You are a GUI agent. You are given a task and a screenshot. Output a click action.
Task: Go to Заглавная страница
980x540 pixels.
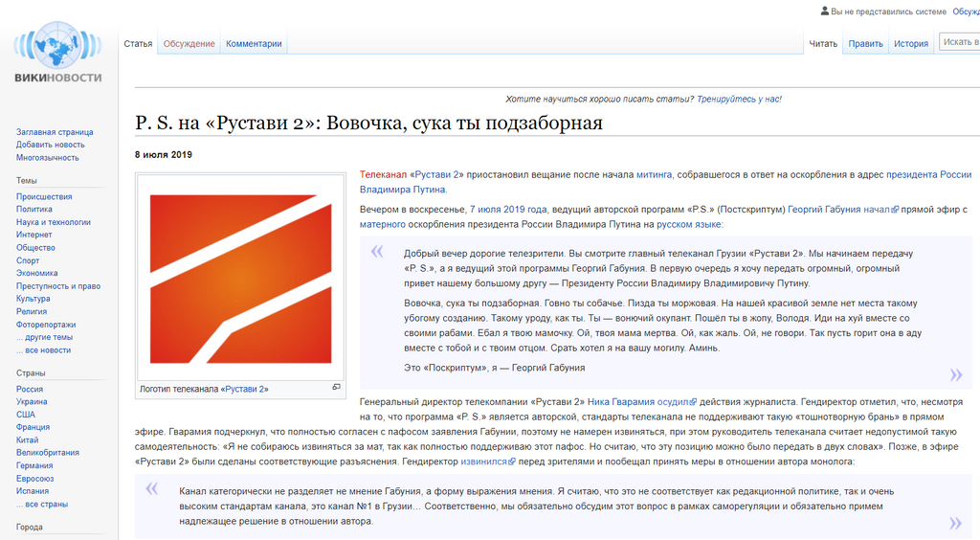coord(55,132)
